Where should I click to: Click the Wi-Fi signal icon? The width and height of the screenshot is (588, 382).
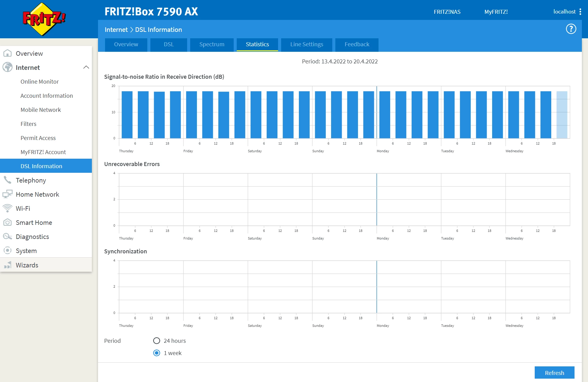(7, 208)
